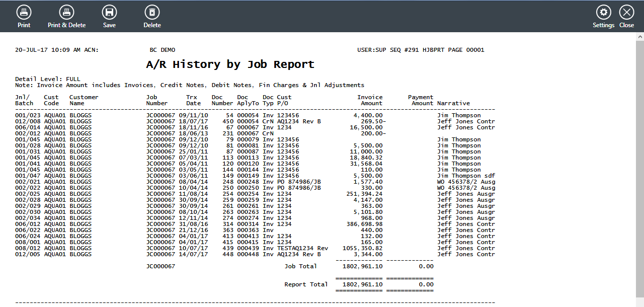The image size is (644, 307).
Task: Click the report title "A/R History by Job Report"
Action: 230,64
